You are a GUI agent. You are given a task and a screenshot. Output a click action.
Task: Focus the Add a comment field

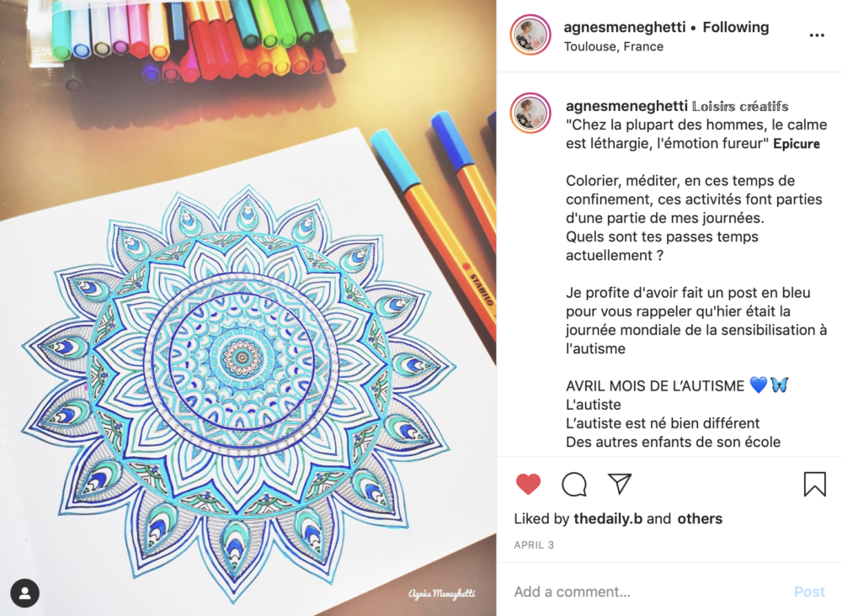point(650,592)
